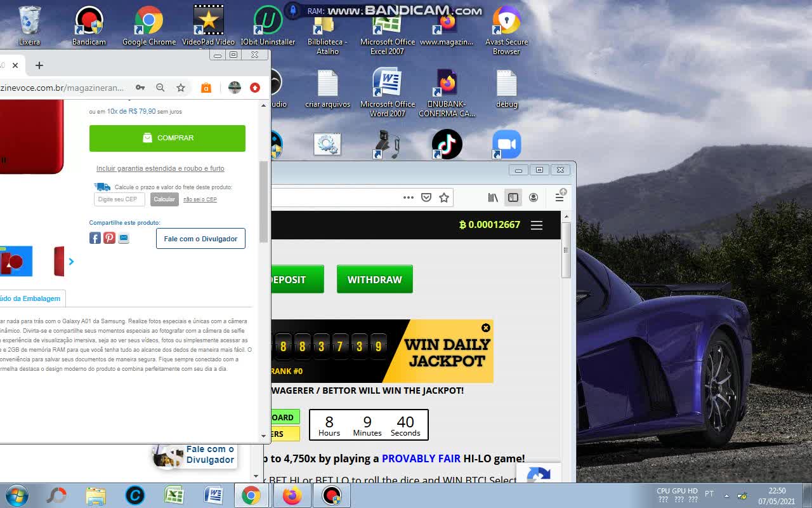Viewport: 812px width, 508px height.
Task: Focus the Digite seu CEP field
Action: point(120,199)
